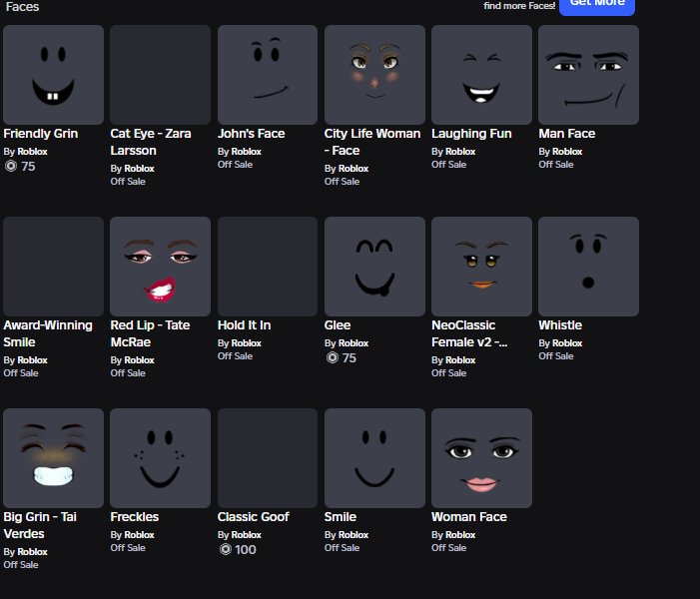Choose the Freckles face thumbnail

[x=161, y=458]
